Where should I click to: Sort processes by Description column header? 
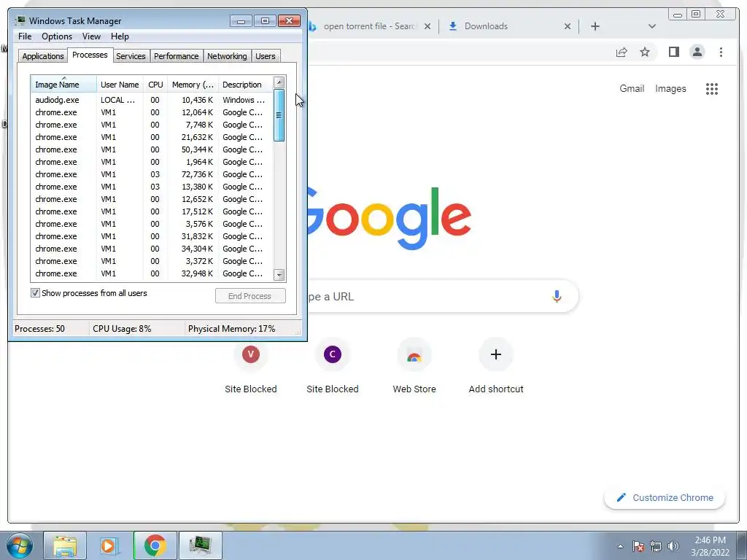[245, 85]
